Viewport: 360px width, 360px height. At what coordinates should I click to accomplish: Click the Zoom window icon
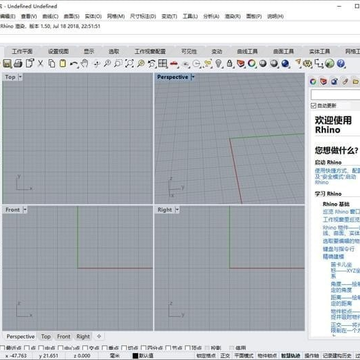118,63
